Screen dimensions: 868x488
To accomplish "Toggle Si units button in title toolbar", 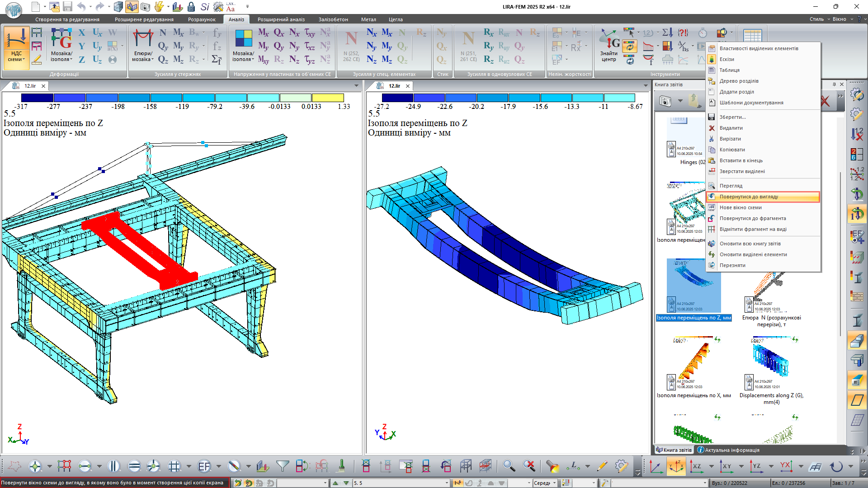I will [x=205, y=7].
